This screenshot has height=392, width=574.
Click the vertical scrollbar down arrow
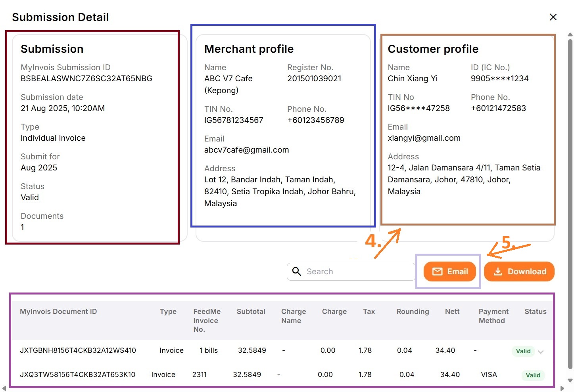tap(570, 380)
